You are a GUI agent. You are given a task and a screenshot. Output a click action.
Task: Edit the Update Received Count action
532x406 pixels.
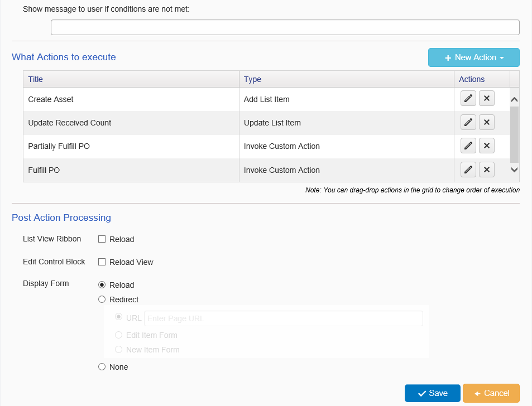(468, 122)
